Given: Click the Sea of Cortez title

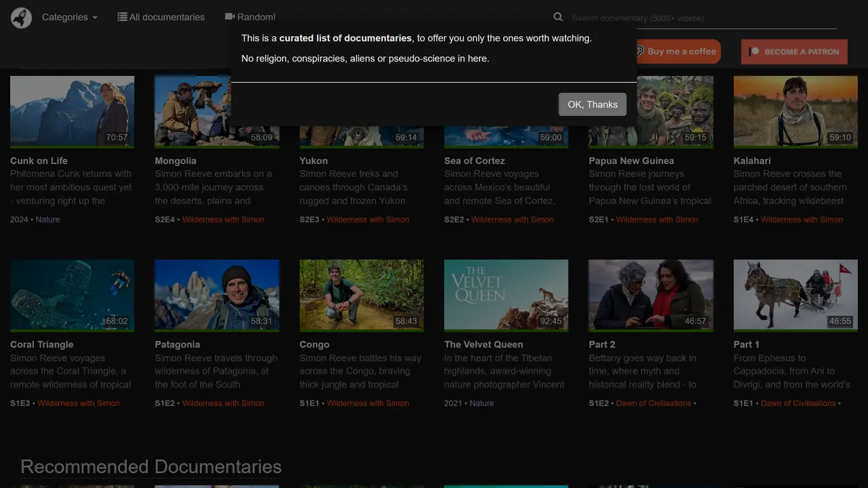Looking at the screenshot, I should [475, 161].
